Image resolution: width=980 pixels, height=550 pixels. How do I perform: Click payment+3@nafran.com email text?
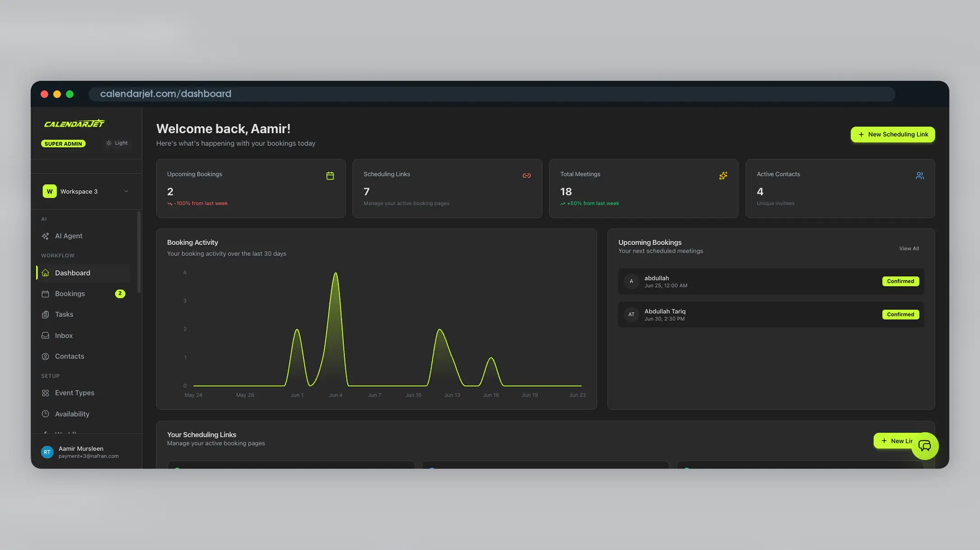(x=88, y=456)
